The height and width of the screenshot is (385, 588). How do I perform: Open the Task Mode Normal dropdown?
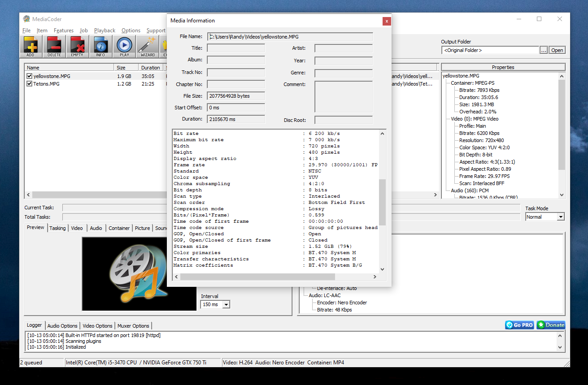click(561, 217)
